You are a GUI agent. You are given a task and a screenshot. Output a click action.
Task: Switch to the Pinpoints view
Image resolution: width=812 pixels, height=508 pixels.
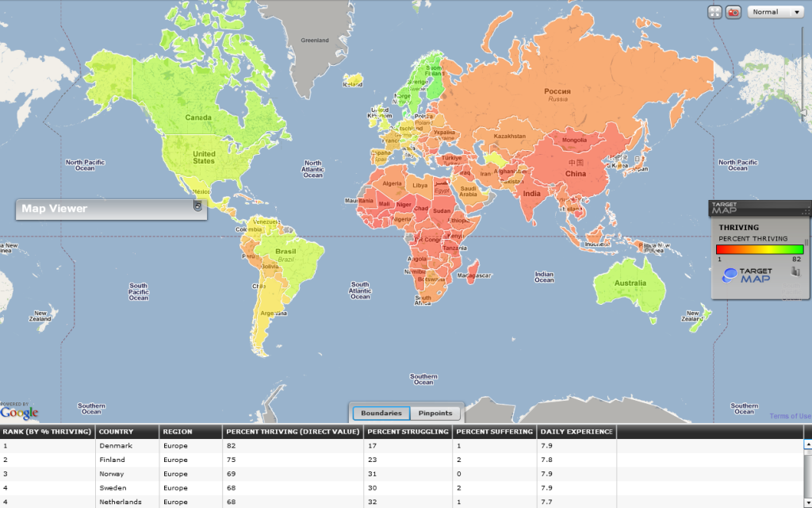[x=435, y=413]
